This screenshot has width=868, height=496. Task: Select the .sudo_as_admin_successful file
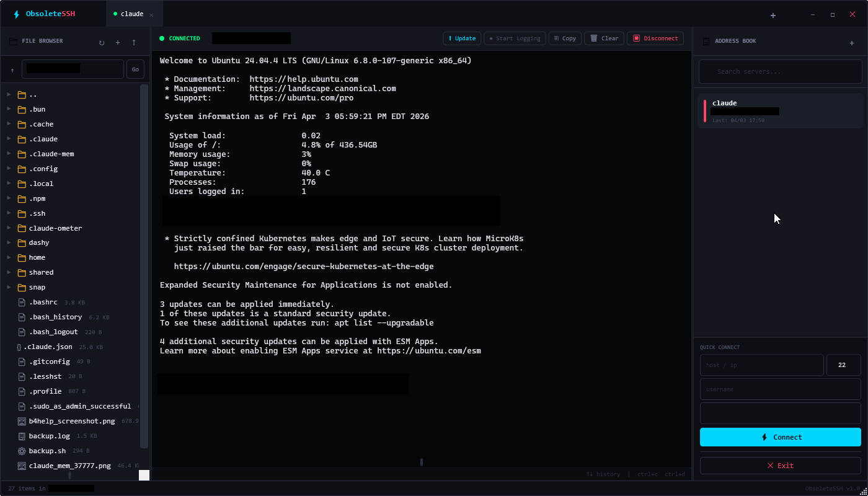(x=80, y=407)
